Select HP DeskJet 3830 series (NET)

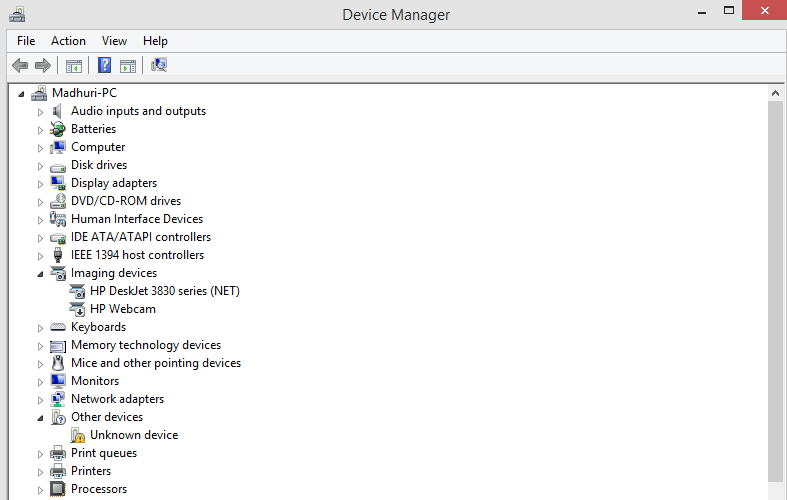tap(165, 291)
